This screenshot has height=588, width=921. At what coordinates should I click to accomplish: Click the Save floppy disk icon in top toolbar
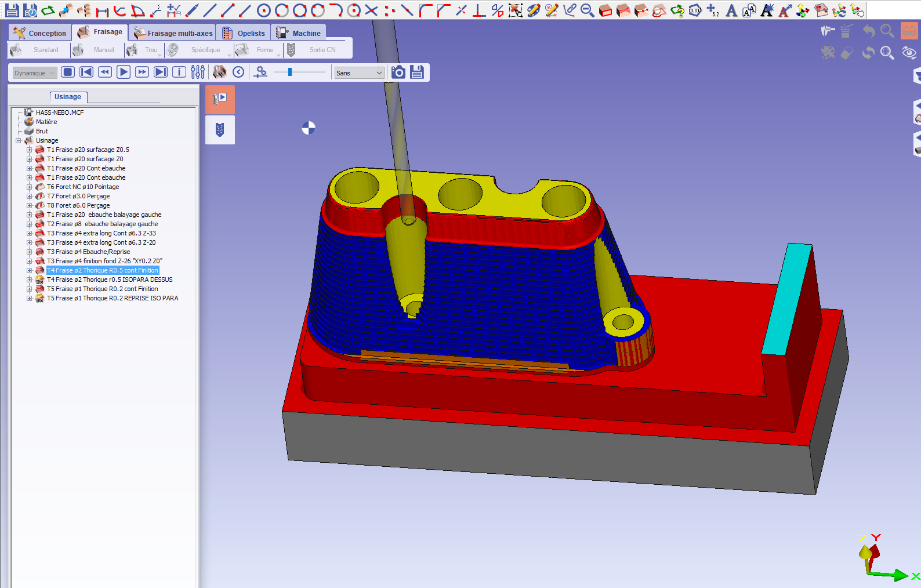coord(12,10)
